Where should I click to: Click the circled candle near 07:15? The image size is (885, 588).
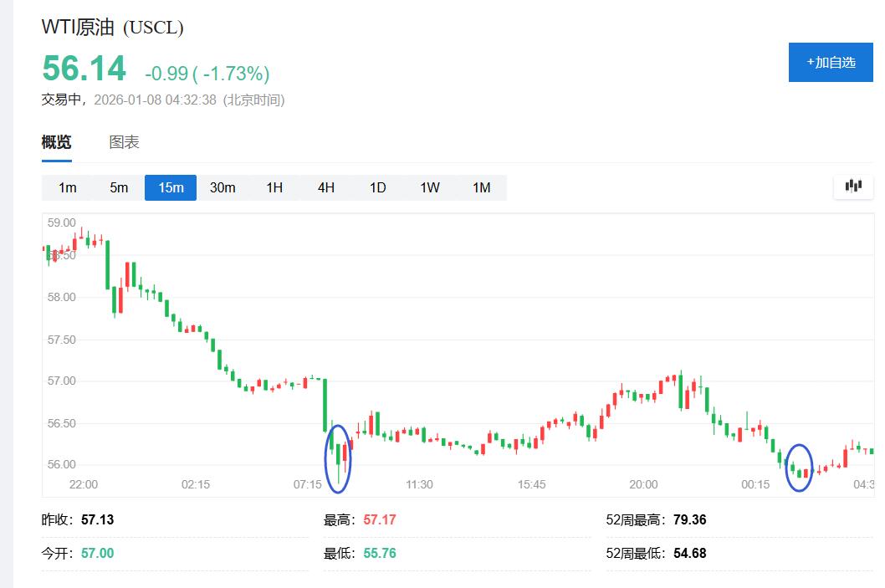pos(338,458)
